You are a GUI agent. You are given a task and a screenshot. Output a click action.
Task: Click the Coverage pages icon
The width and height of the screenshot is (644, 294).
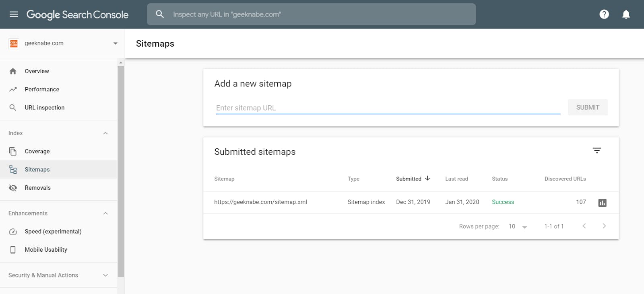coord(13,151)
